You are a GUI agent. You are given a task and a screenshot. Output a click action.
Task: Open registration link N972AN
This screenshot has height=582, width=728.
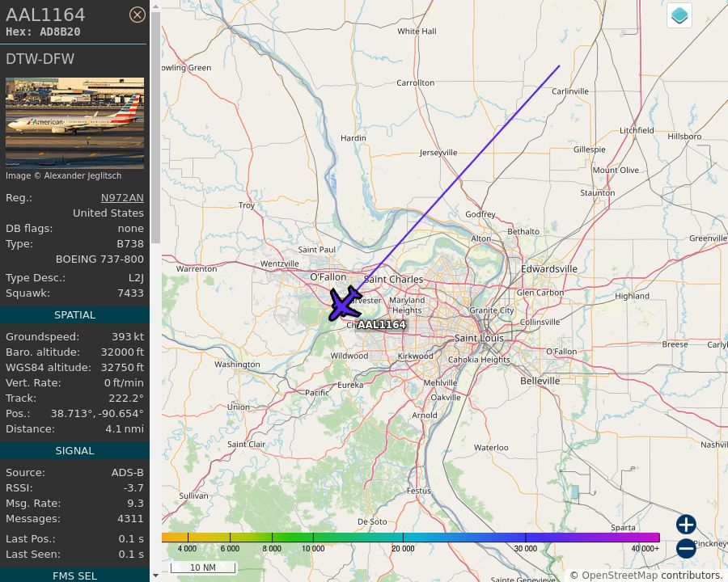coord(122,198)
